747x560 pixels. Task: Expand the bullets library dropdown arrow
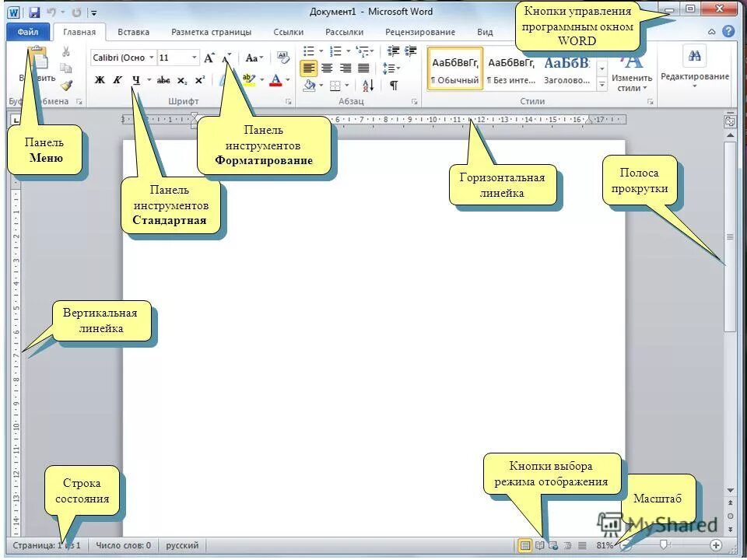click(x=321, y=51)
